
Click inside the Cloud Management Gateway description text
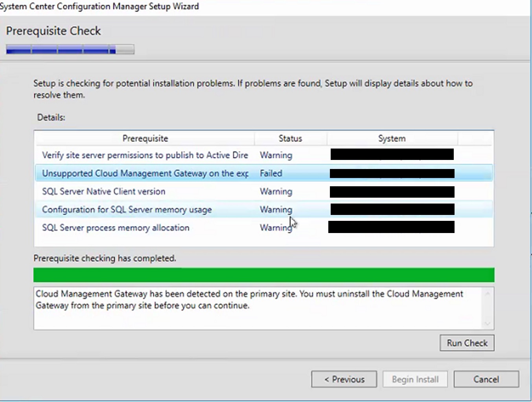[x=236, y=299]
